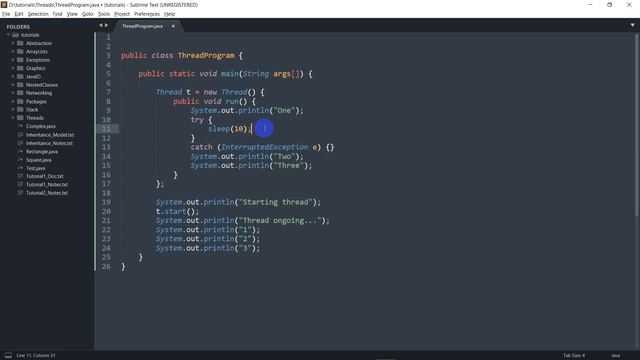Click the Inheritance_Model.txt file icon

20,135
